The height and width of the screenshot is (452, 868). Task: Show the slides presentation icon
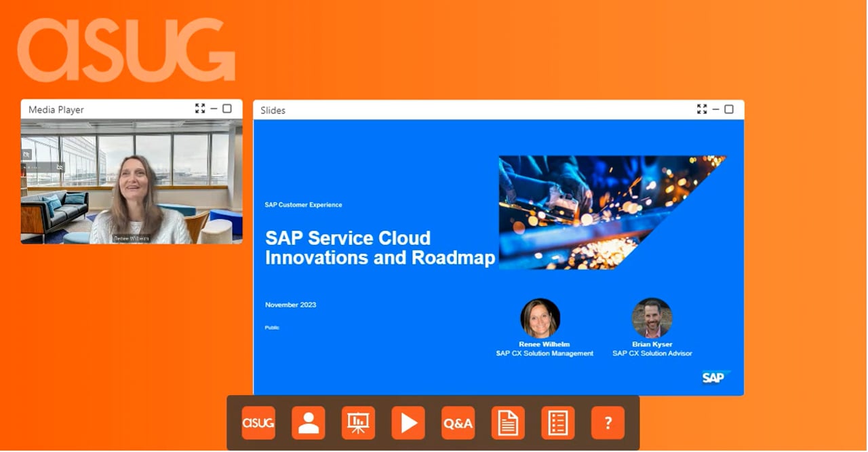click(358, 423)
